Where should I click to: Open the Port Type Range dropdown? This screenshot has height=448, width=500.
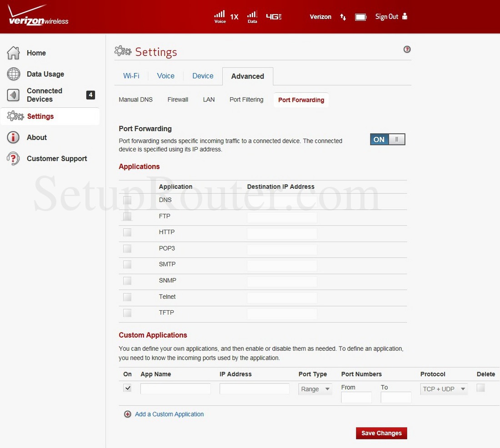tap(315, 389)
